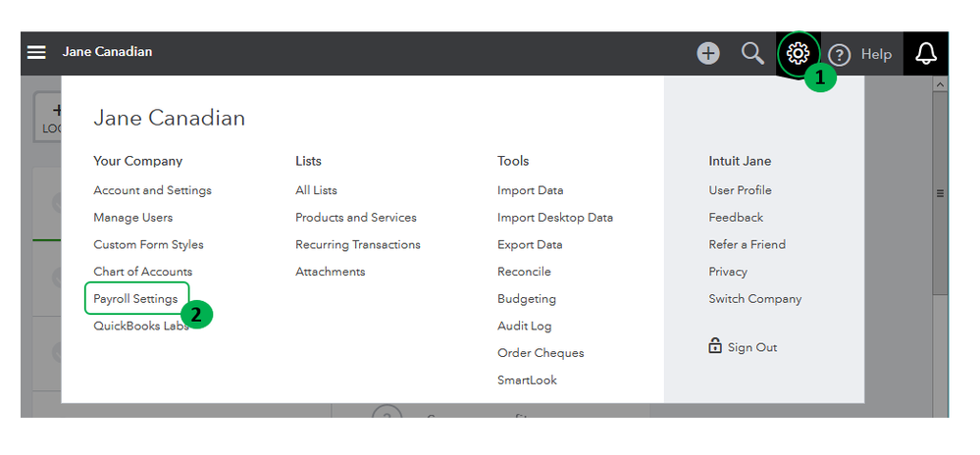Choose Import Data tool

530,190
